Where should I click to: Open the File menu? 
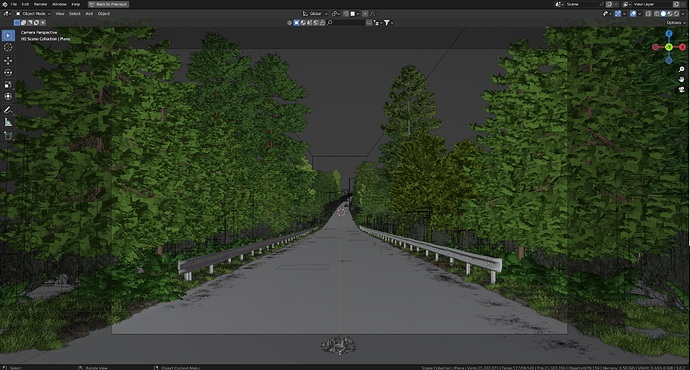[14, 4]
